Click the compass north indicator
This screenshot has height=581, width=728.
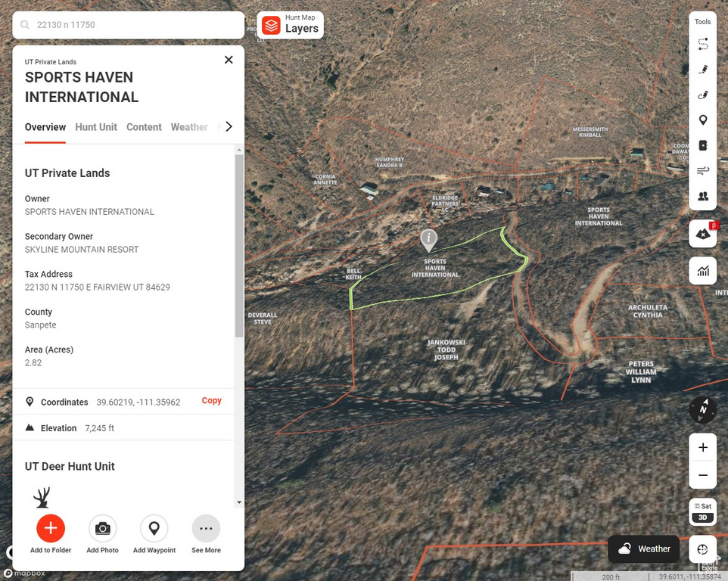[703, 410]
